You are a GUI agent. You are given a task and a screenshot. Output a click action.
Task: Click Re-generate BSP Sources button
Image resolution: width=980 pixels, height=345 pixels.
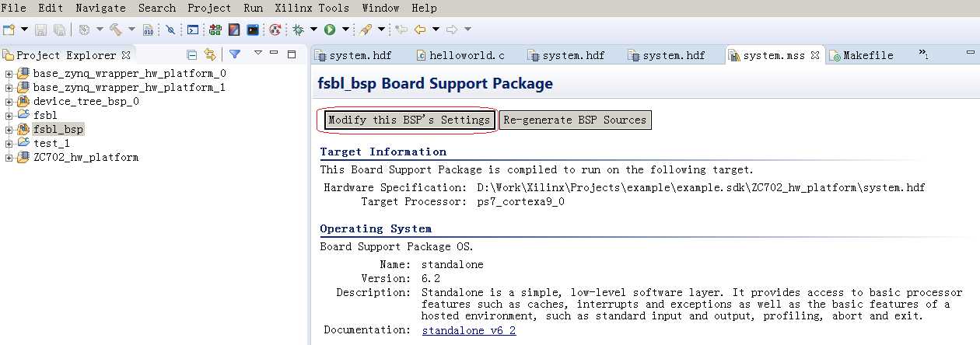coord(575,120)
